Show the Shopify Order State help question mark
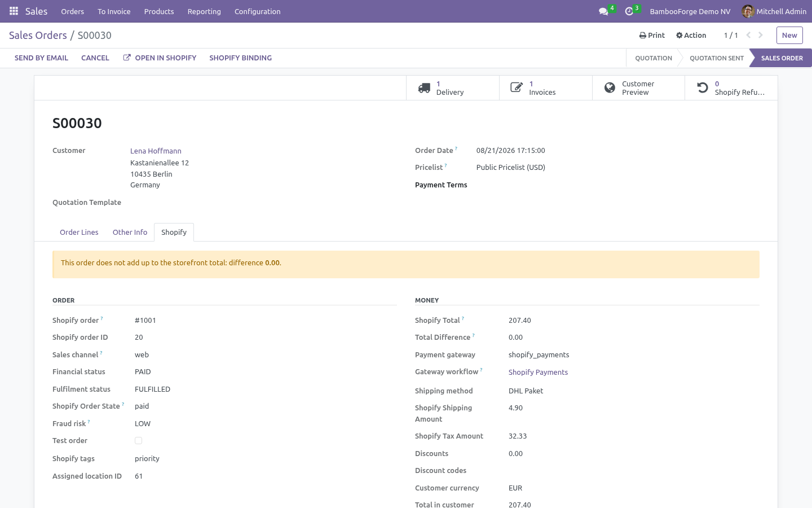This screenshot has width=812, height=508. tap(123, 404)
